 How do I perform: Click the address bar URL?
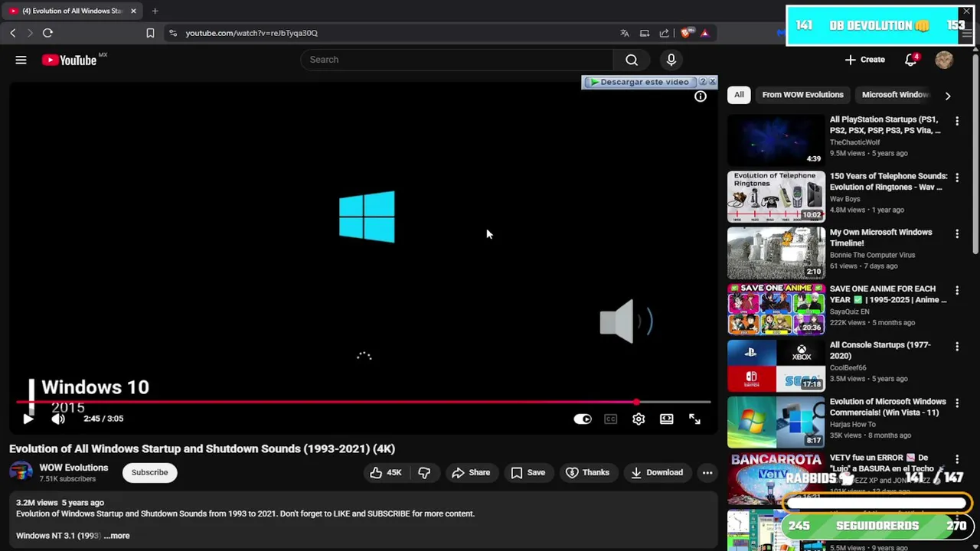(252, 33)
